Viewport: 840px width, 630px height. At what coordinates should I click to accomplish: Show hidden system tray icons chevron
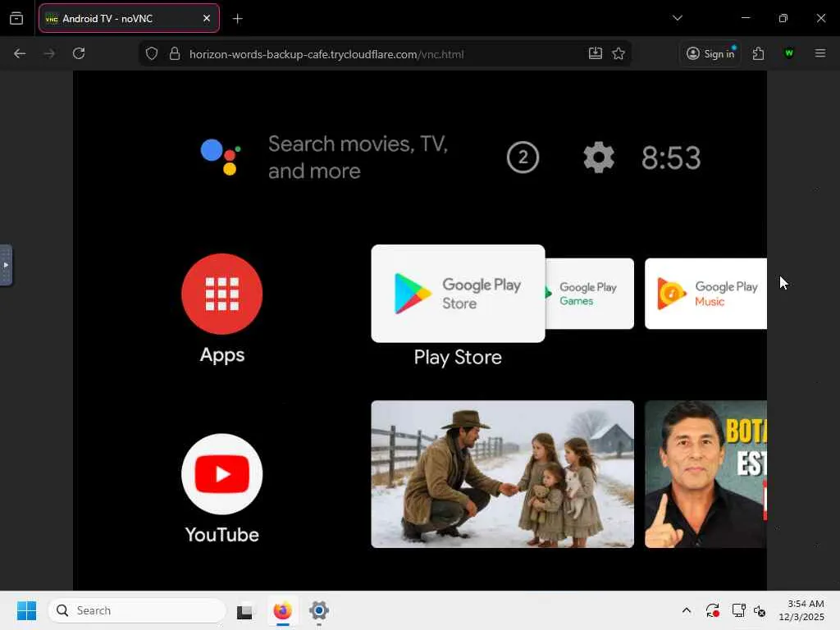687,610
